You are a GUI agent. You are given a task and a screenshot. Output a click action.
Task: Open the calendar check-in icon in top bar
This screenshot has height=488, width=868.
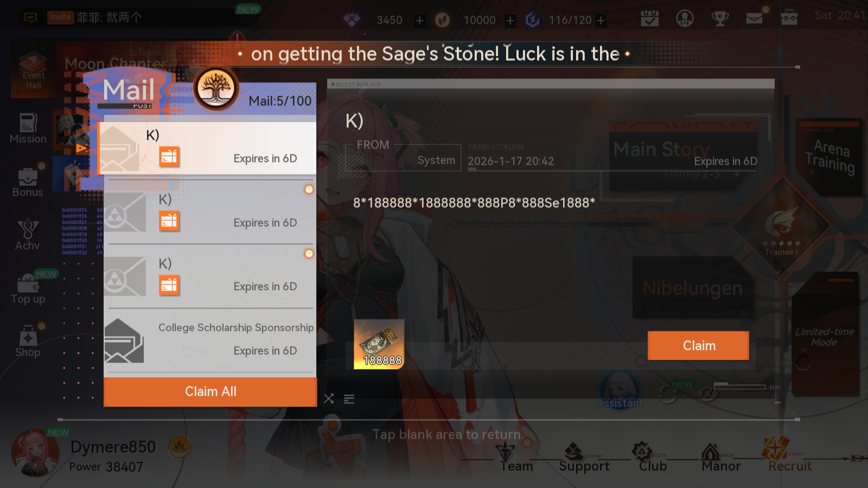[x=649, y=19]
